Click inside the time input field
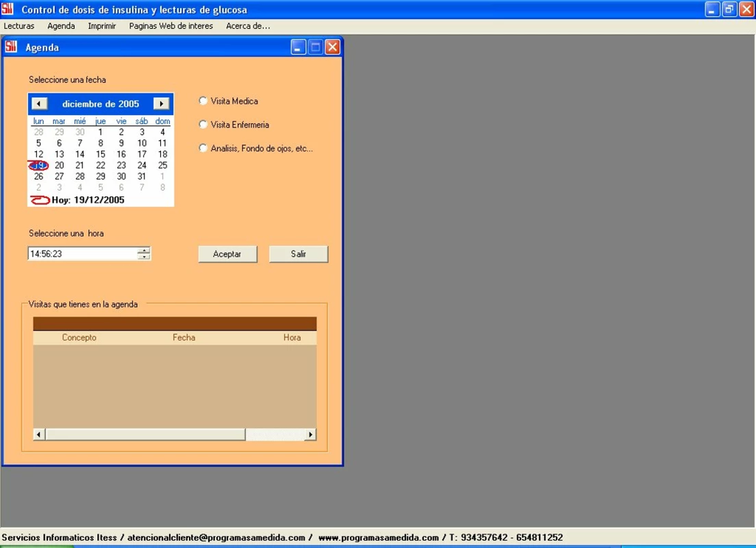 click(x=82, y=253)
